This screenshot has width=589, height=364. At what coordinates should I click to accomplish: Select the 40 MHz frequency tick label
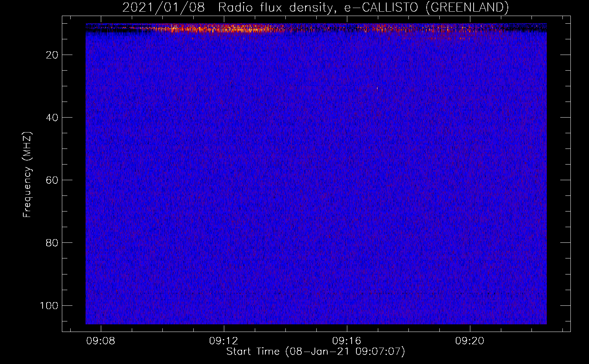click(x=52, y=118)
